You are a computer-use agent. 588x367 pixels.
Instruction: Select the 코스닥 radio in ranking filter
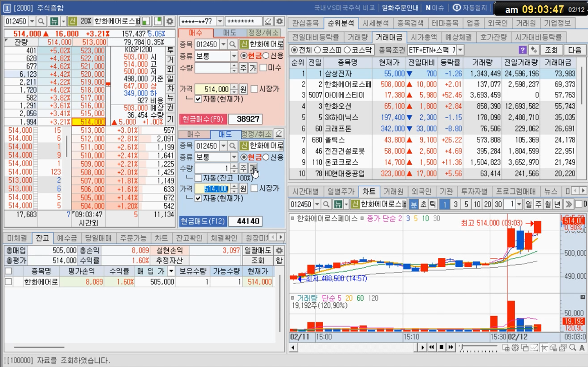pyautogui.click(x=348, y=49)
